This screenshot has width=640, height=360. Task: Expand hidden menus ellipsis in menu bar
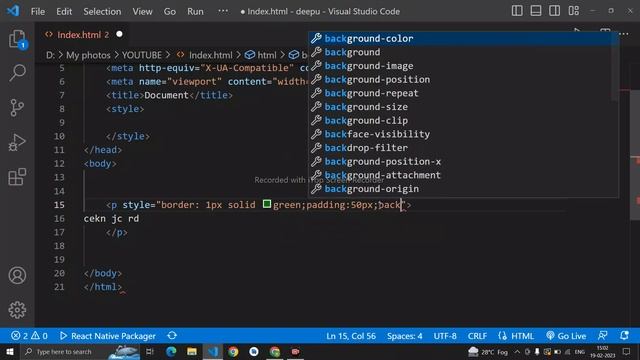pyautogui.click(x=223, y=11)
